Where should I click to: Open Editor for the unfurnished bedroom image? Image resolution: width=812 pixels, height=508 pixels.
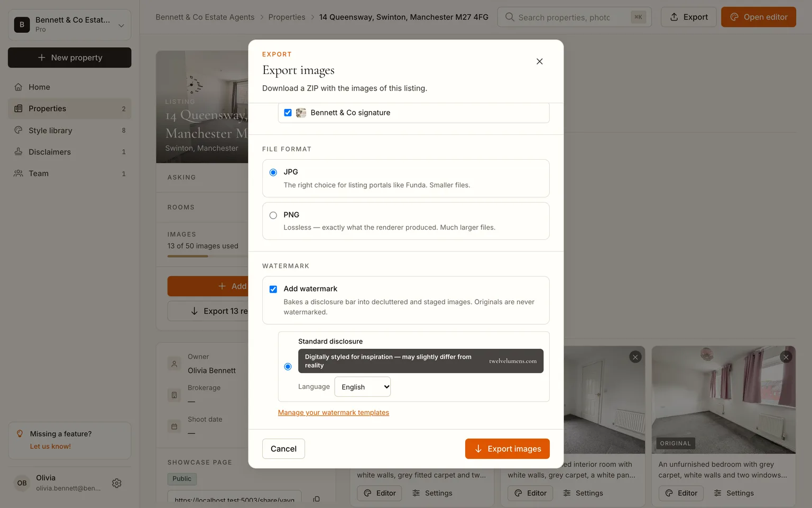tap(681, 493)
